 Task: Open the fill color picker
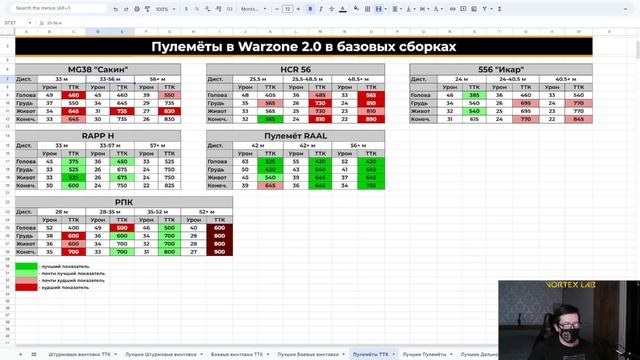[356, 9]
